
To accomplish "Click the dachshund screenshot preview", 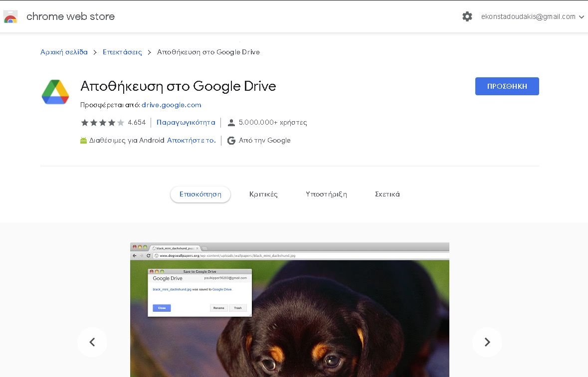I will [289, 309].
